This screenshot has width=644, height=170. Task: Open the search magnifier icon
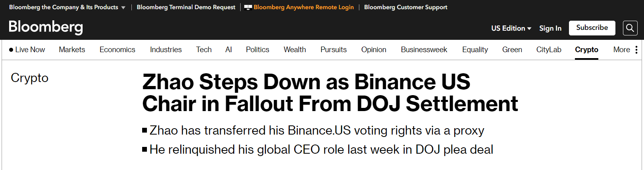[x=630, y=28]
